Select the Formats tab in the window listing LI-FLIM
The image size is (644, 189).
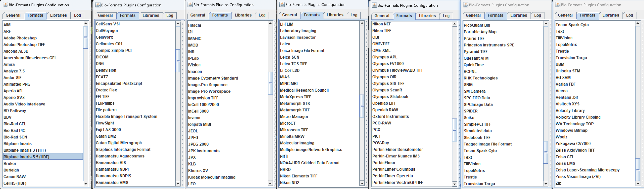(x=312, y=15)
